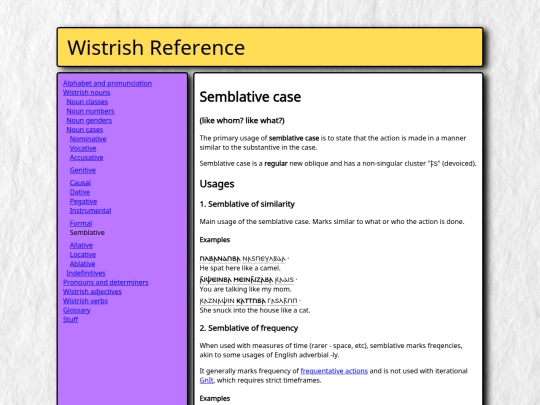The image size is (540, 405).
Task: Follow the frequentative actions link
Action: coord(334,371)
